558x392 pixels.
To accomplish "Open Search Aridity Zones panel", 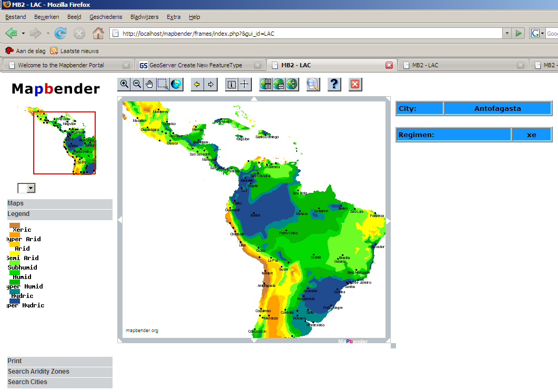I will coord(38,372).
